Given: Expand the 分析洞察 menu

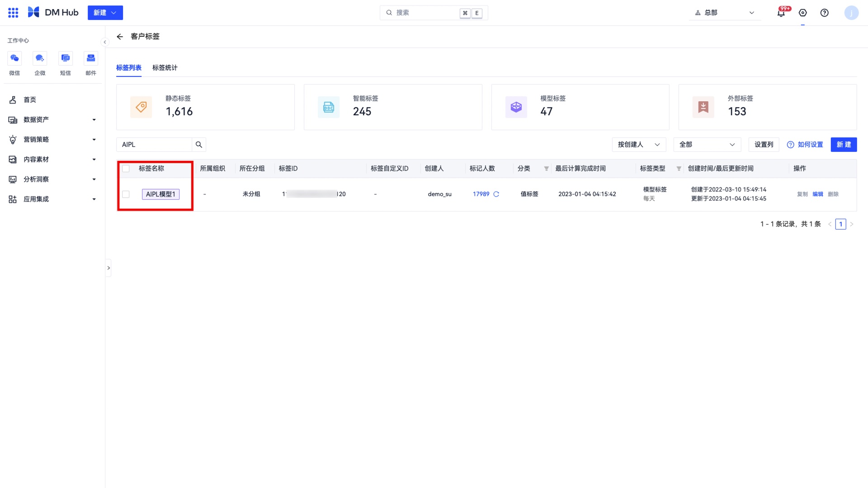Looking at the screenshot, I should tap(52, 179).
